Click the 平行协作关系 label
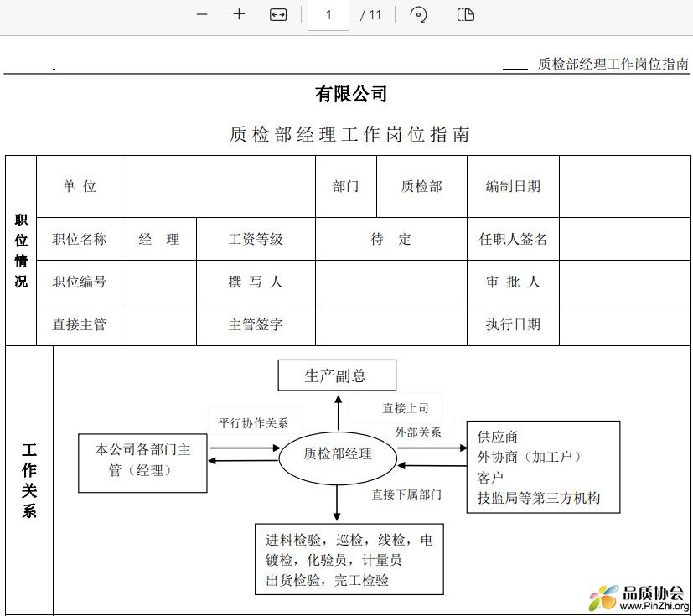The width and height of the screenshot is (693, 616). coord(253,423)
